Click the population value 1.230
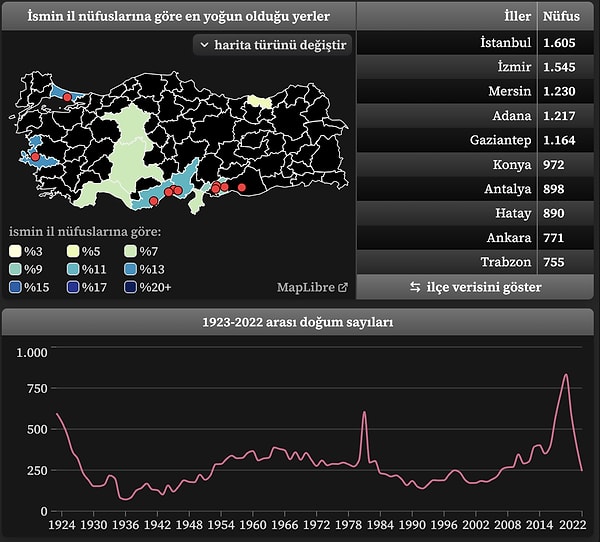 [559, 91]
